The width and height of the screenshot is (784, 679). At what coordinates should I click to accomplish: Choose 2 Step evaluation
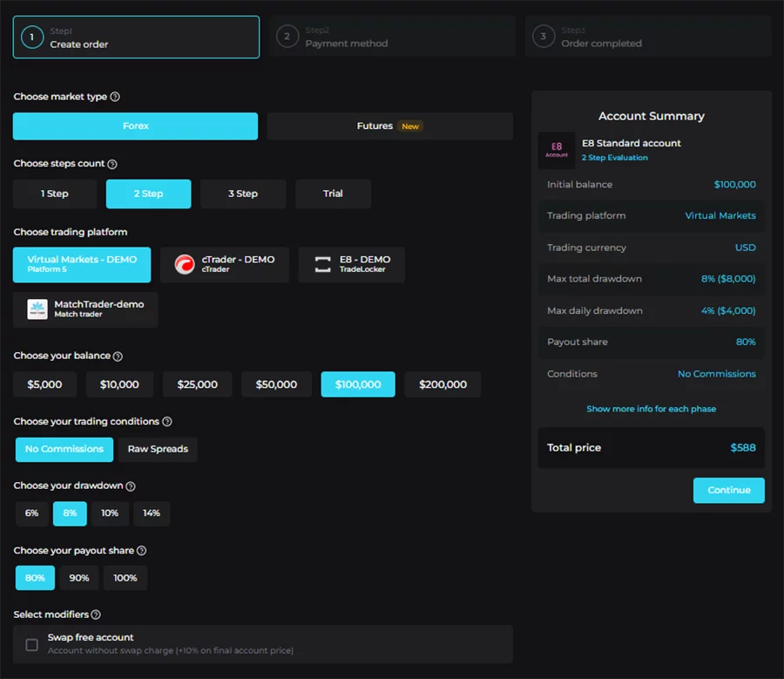point(148,194)
